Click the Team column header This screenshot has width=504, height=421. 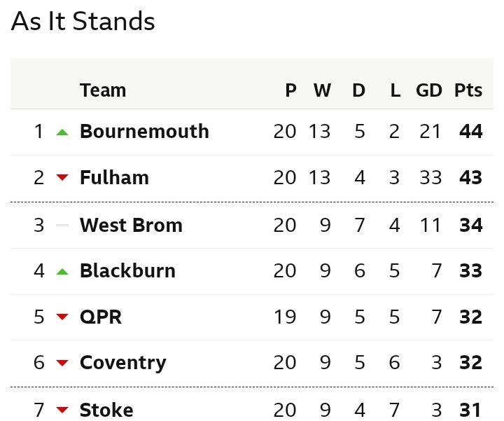[103, 90]
